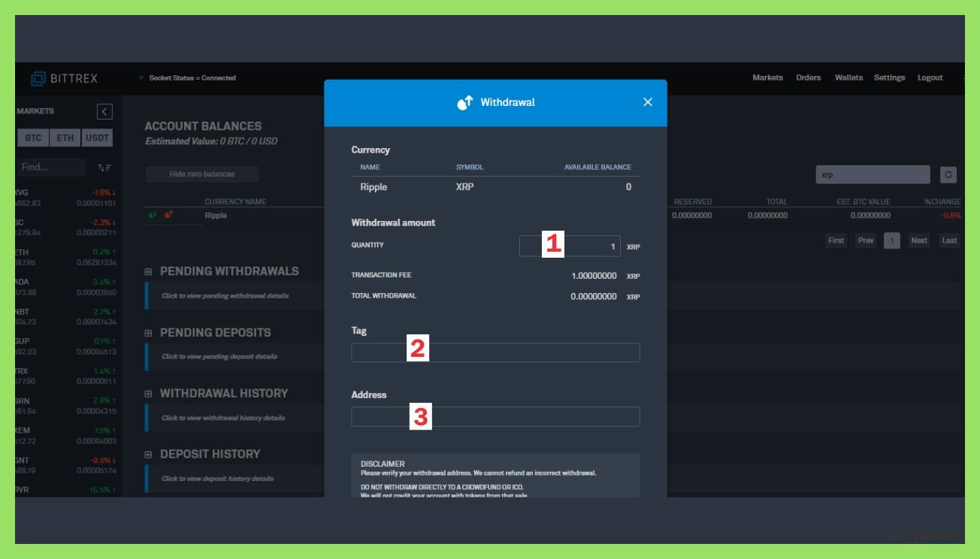
Task: Click the ETH row in markets list
Action: [x=66, y=258]
